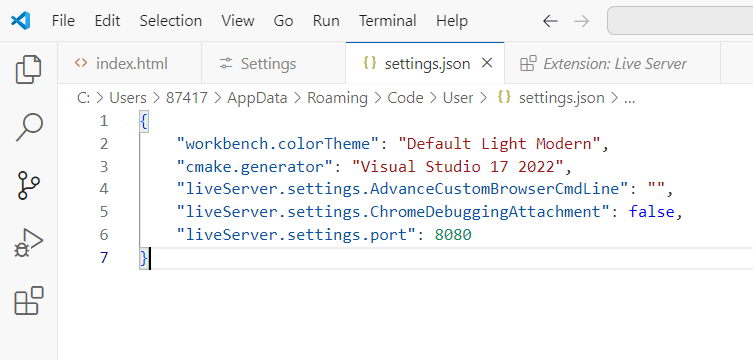
Task: Open the Extensions view
Action: 29,301
